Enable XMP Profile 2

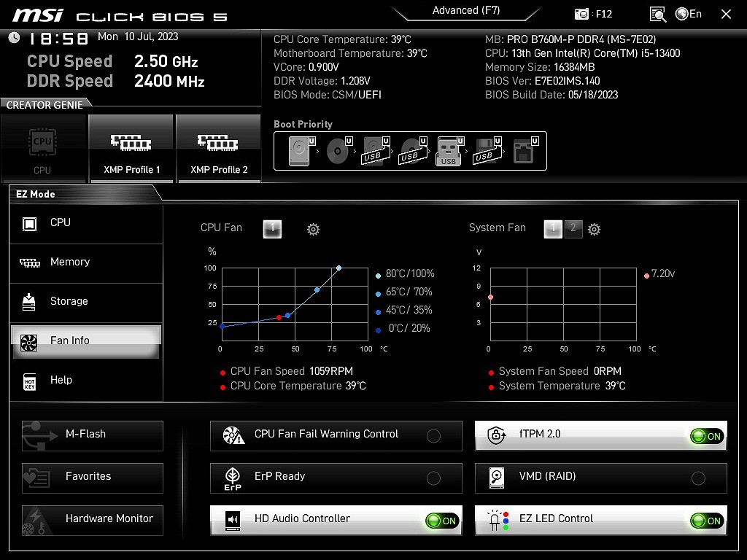(219, 149)
